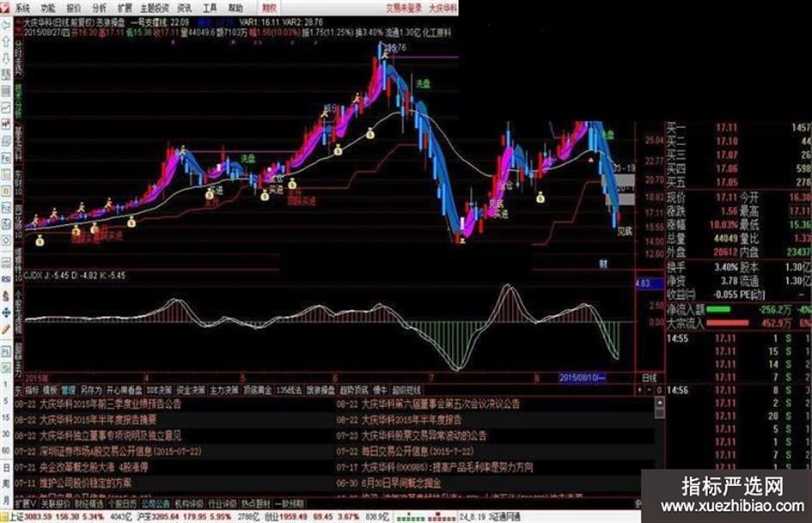Select the 开心果看盘 indicator tab
Image resolution: width=812 pixels, height=523 pixels.
click(125, 391)
